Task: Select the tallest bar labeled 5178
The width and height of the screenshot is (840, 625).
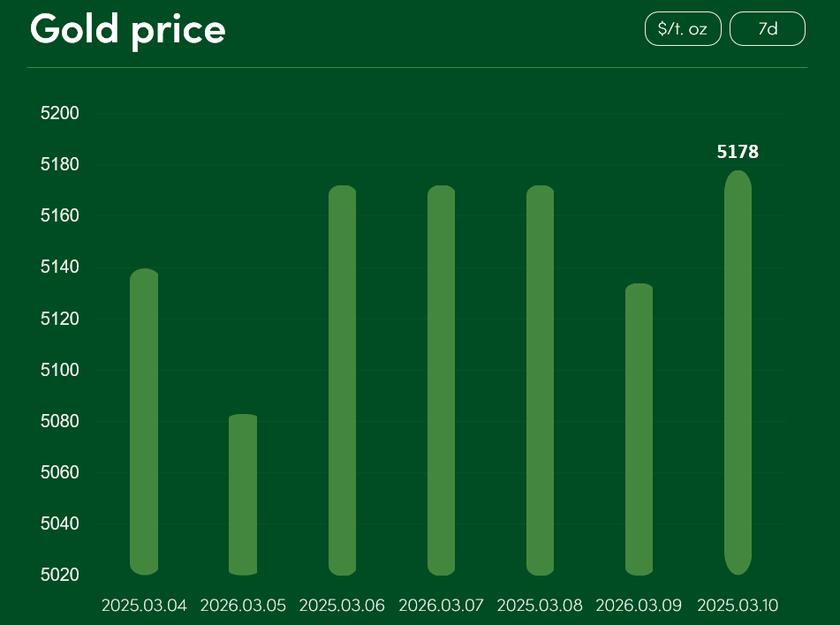Action: pos(738,373)
